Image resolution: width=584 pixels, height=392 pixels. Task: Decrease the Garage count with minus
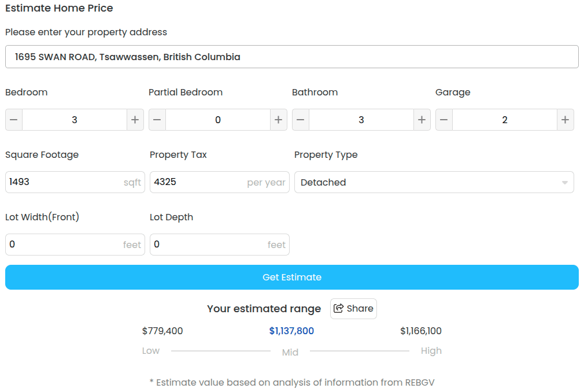[444, 120]
